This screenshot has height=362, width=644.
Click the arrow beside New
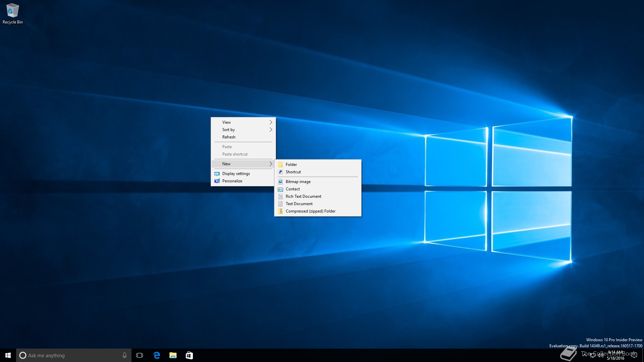click(x=271, y=164)
